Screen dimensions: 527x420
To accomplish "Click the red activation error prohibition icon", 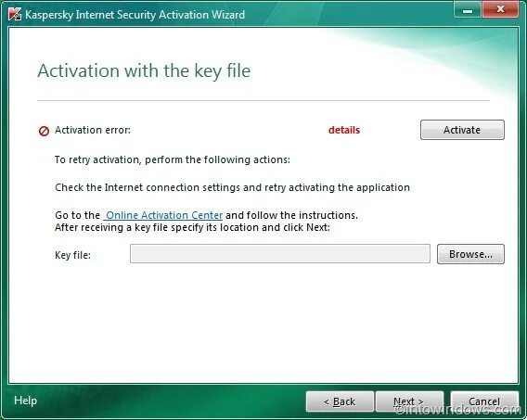I will coord(44,131).
